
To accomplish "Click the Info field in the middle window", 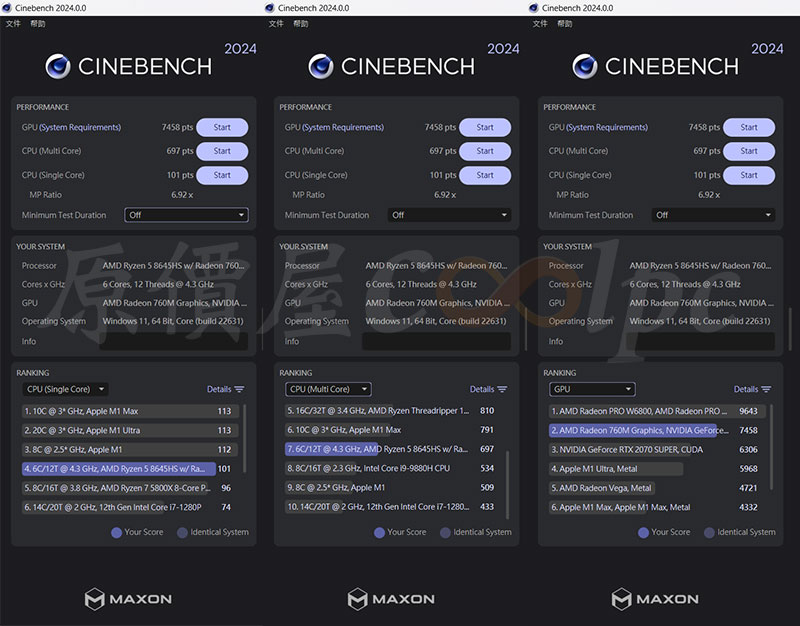I will coord(436,341).
